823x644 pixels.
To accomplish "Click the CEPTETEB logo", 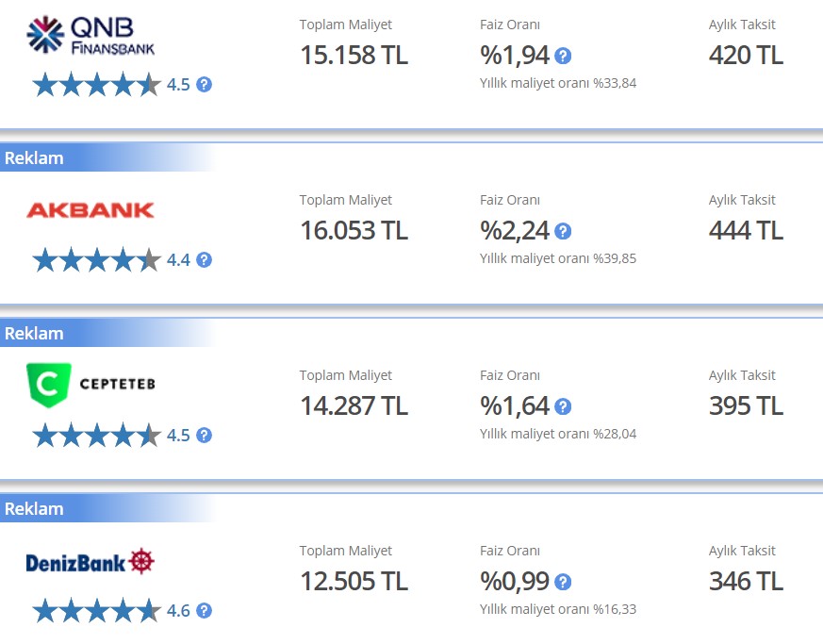I will pyautogui.click(x=91, y=386).
